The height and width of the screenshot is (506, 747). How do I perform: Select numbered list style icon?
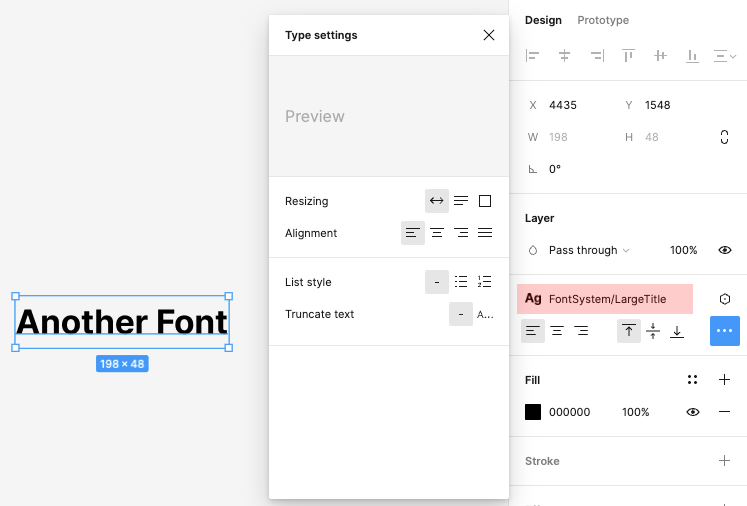tap(485, 282)
